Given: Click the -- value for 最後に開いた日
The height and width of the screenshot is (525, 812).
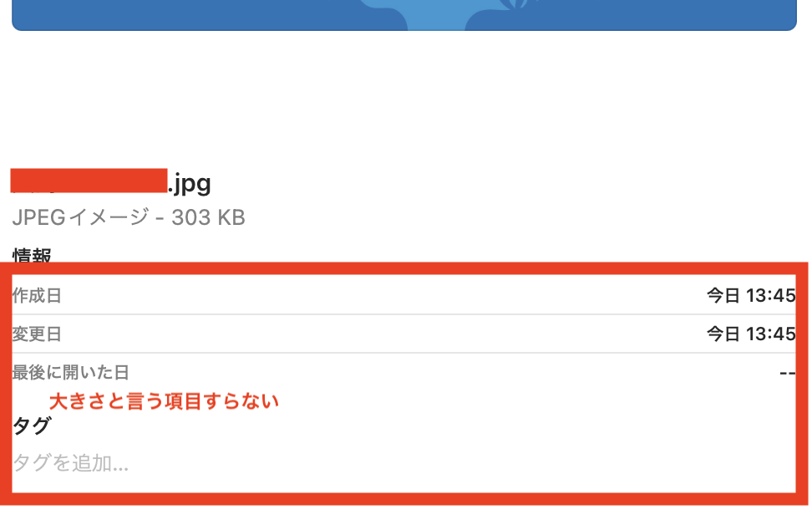Looking at the screenshot, I should tap(787, 373).
